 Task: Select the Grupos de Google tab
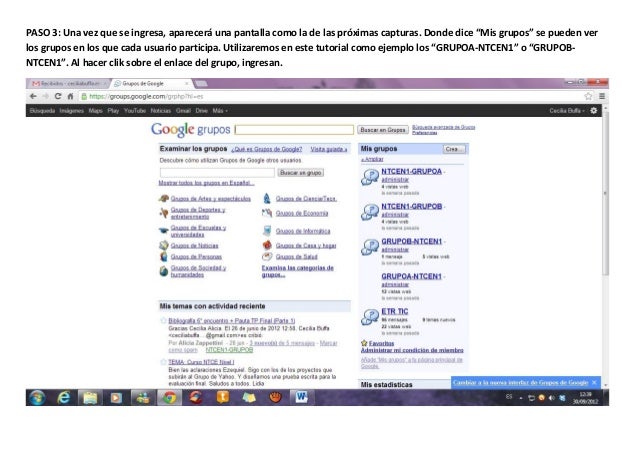(x=151, y=83)
